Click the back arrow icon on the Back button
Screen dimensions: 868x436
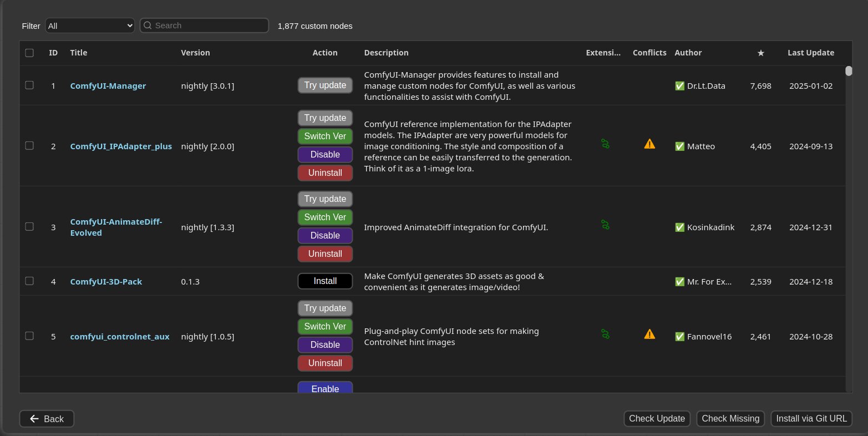point(34,419)
